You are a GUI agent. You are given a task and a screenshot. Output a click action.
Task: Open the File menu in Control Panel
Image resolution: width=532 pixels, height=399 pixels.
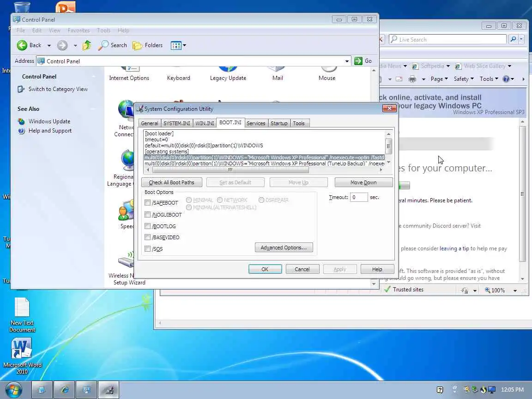[21, 30]
